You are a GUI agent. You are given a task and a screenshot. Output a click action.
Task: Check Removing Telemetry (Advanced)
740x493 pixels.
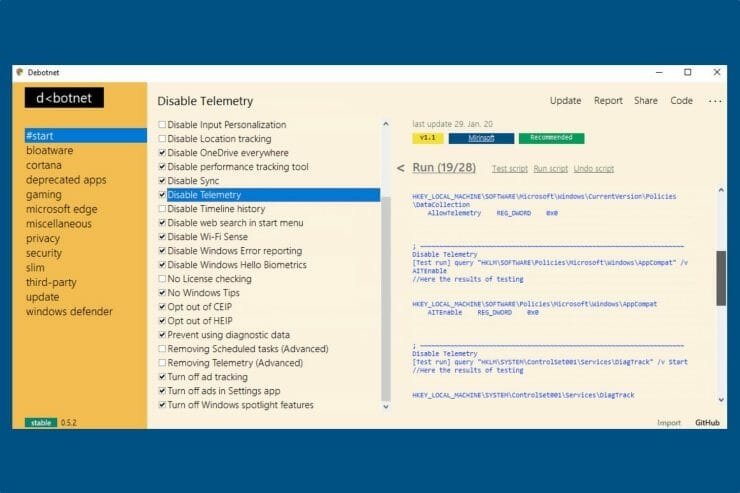coord(162,363)
